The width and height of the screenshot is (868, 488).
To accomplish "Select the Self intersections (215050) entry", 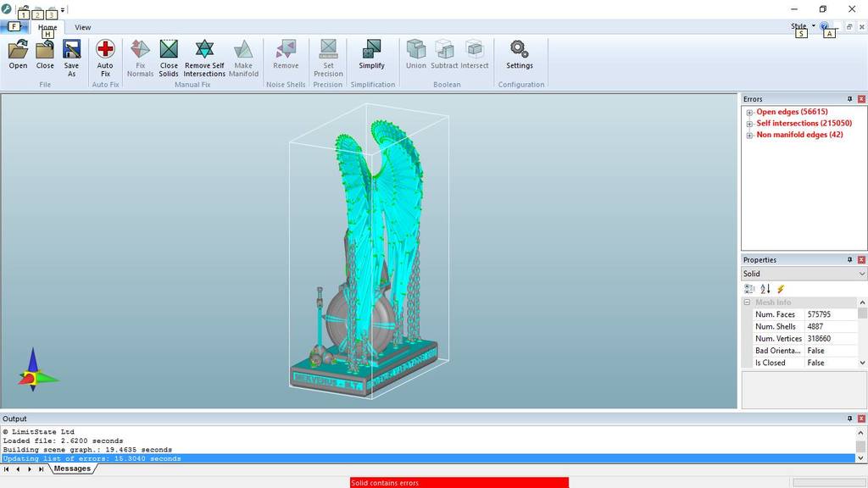I will [x=804, y=124].
